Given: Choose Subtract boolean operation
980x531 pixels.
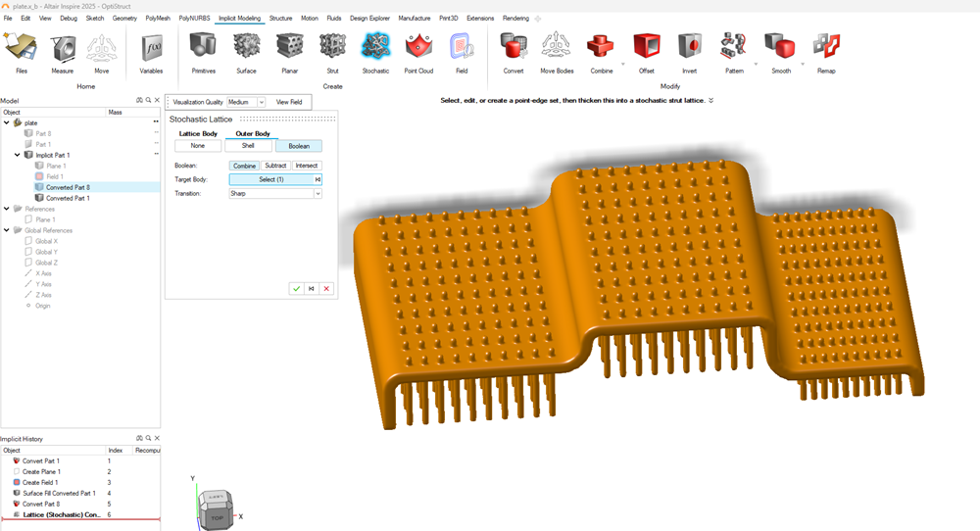Looking at the screenshot, I should [275, 166].
